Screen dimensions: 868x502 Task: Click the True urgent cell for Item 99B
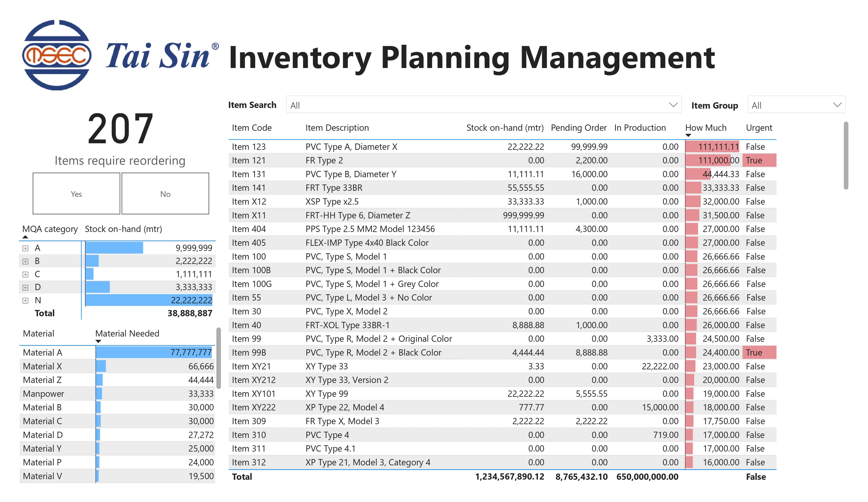click(759, 353)
